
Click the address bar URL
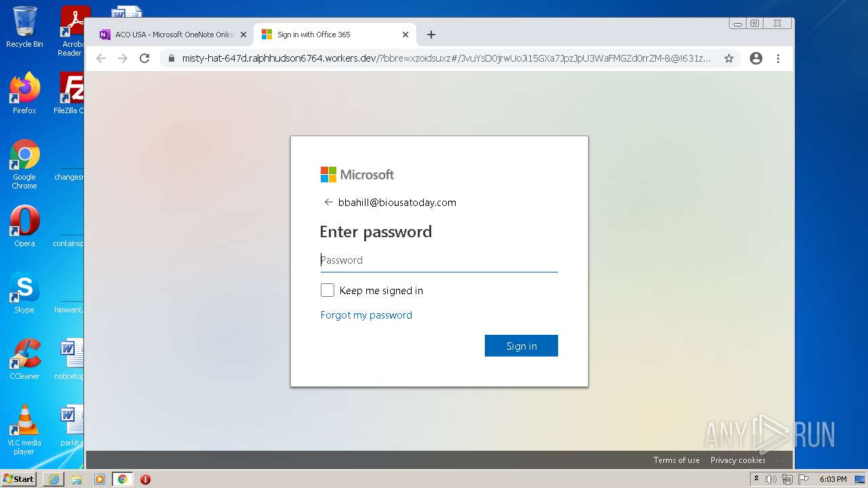click(x=446, y=58)
